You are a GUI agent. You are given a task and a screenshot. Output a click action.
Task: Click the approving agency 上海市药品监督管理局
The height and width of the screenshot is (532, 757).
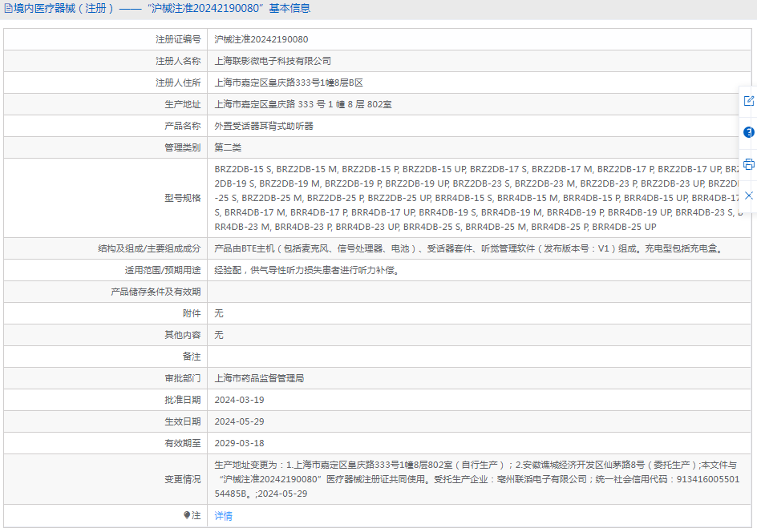[259, 379]
